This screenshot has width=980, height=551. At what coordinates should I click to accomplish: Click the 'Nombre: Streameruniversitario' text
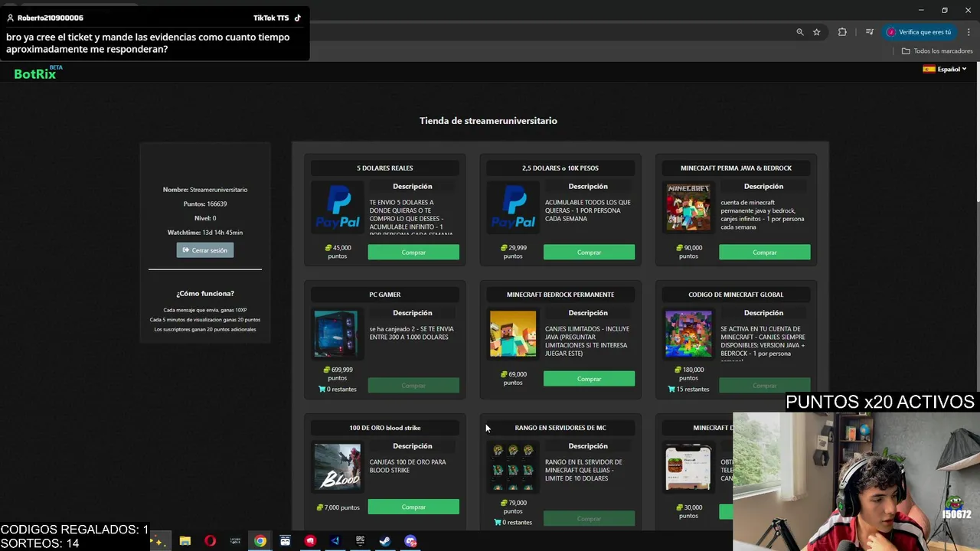205,190
